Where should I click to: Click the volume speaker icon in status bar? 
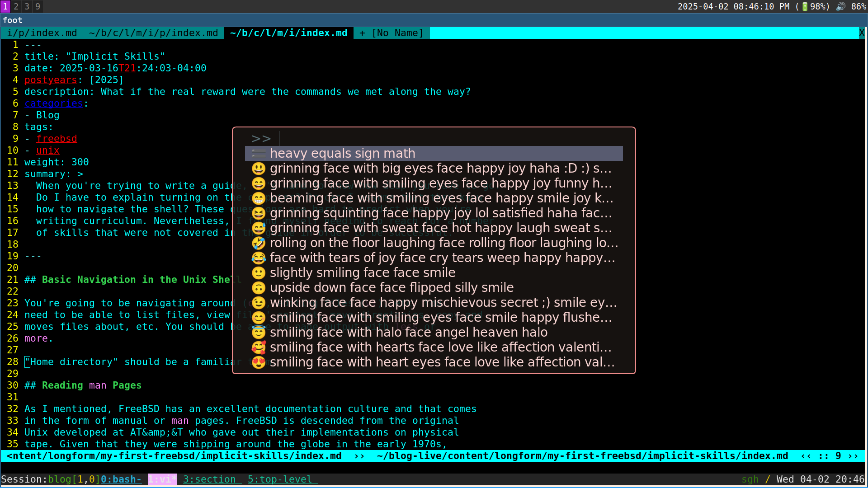(x=840, y=6)
